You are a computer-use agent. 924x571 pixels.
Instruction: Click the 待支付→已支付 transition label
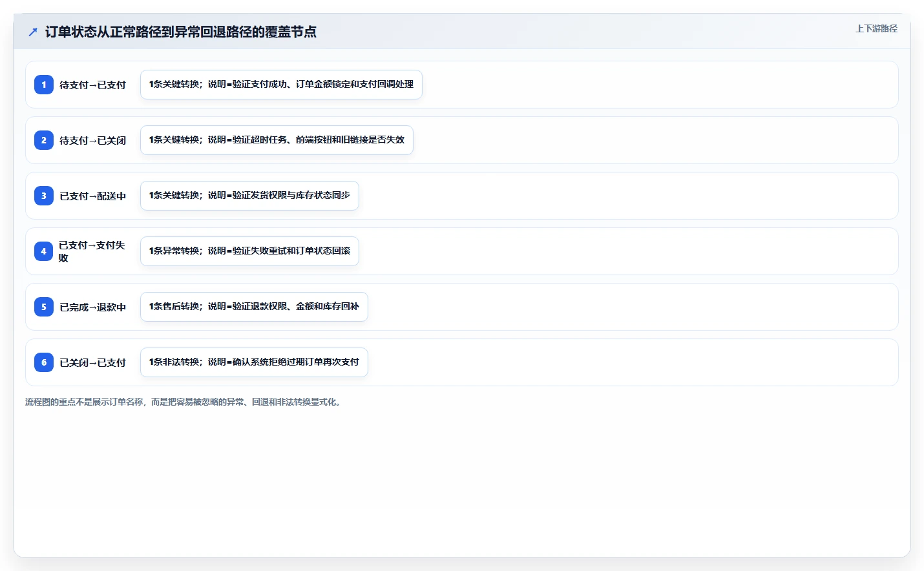pyautogui.click(x=92, y=85)
